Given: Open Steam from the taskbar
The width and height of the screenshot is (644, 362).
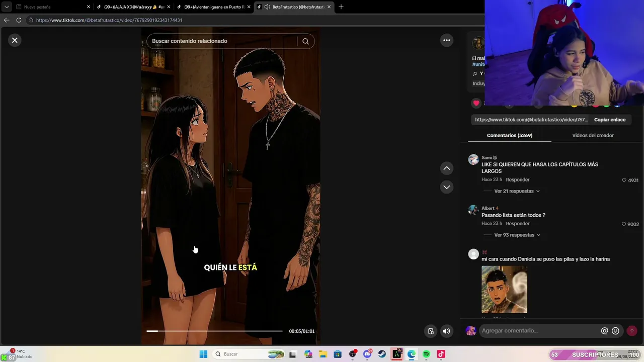Looking at the screenshot, I should click(382, 354).
